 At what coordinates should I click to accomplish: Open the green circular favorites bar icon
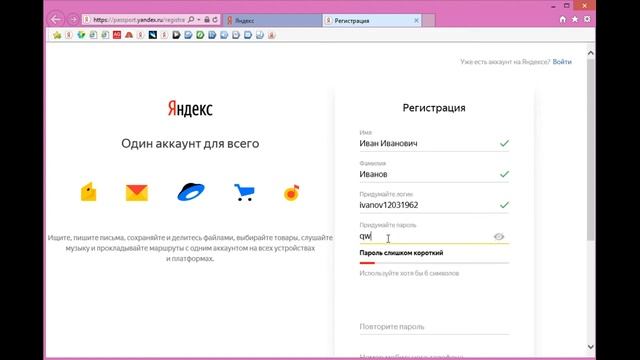pyautogui.click(x=200, y=35)
